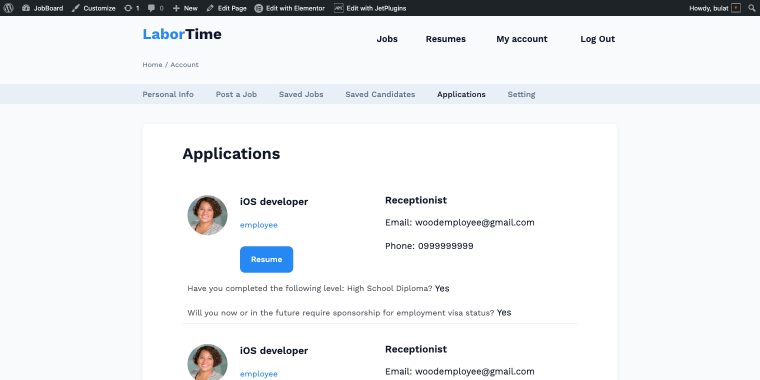The image size is (760, 380).
Task: Switch to Saved Candidates tab
Action: (x=380, y=94)
